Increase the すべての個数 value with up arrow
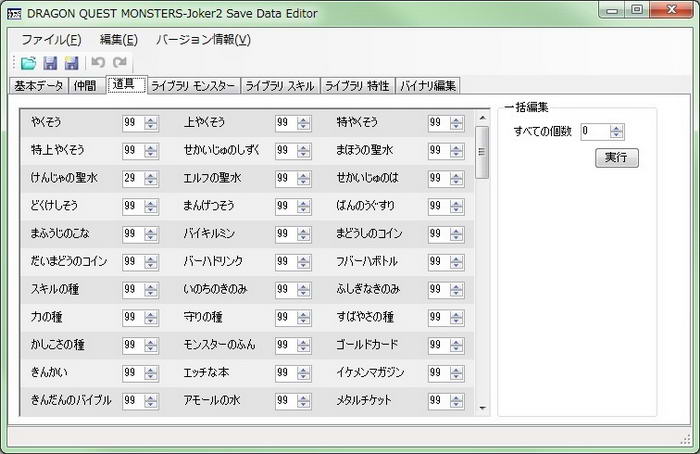700x454 pixels. click(616, 128)
